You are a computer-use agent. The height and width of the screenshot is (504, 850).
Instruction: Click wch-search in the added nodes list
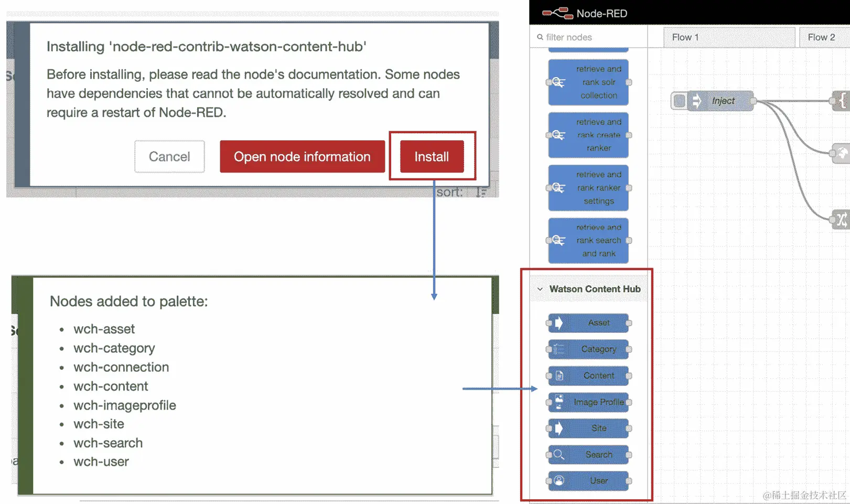(x=108, y=443)
